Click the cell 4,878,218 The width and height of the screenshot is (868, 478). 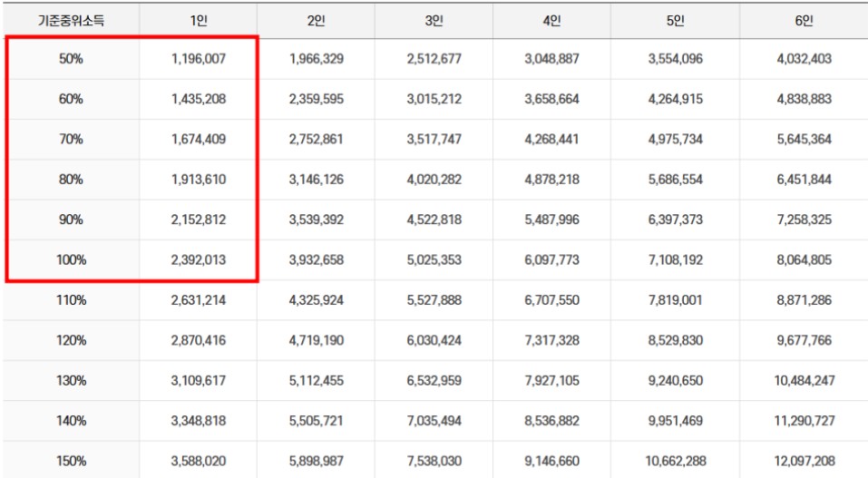pos(552,180)
